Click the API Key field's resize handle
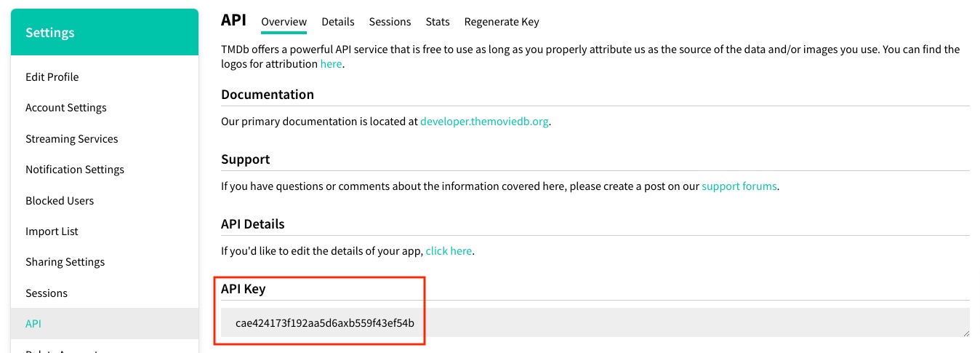980x353 pixels. click(965, 333)
